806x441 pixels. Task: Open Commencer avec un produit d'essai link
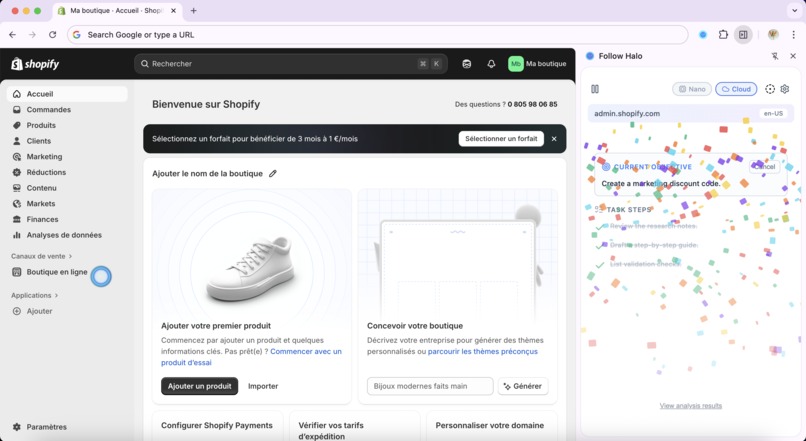(x=251, y=357)
